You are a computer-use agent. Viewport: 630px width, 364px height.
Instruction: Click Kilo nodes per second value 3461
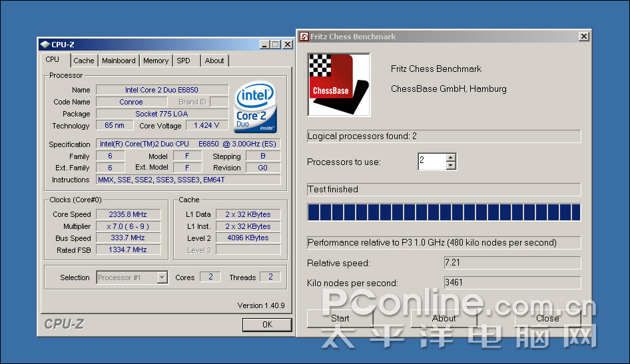click(512, 283)
